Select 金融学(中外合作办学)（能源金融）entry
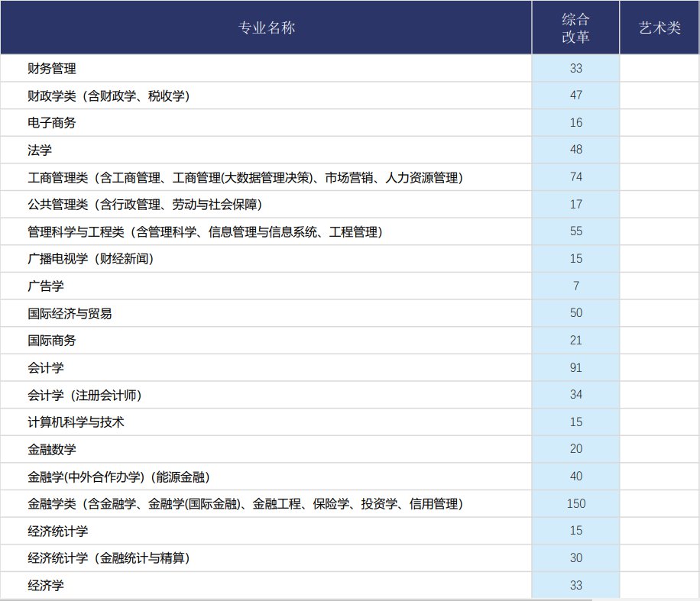Viewport: 700px width, 601px height. (118, 477)
